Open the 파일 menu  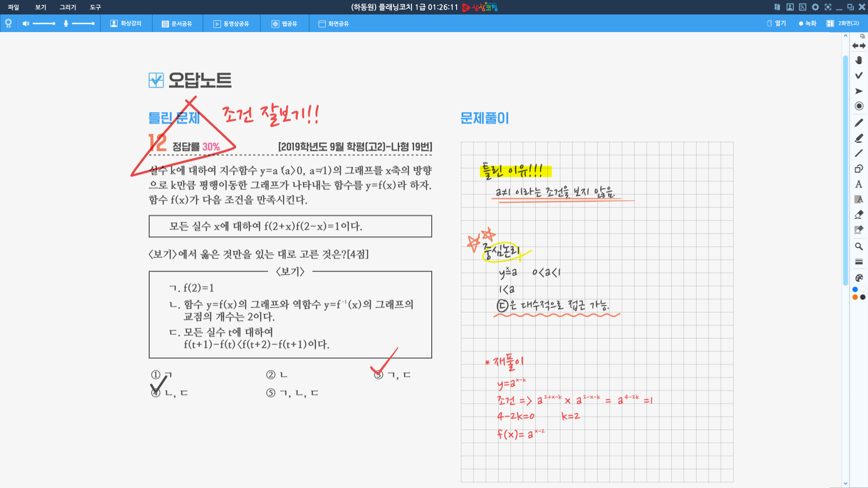(x=14, y=7)
